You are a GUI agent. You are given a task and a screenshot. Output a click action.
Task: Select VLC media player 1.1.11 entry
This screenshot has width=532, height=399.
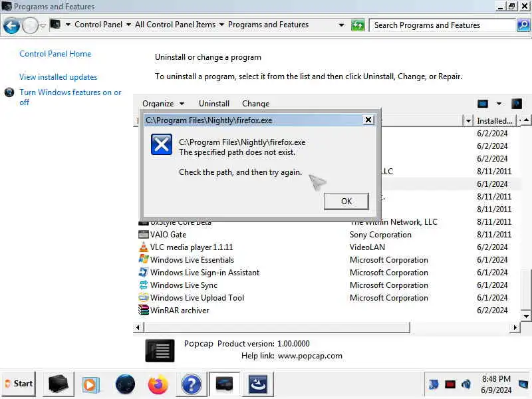192,247
